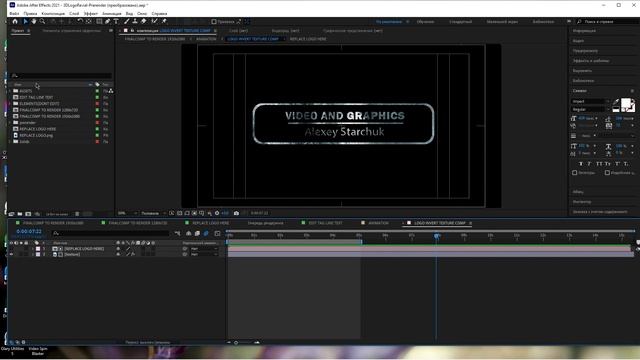Click the Graph Editor icon in timeline
Viewport: 640px width, 360px height.
[218, 233]
